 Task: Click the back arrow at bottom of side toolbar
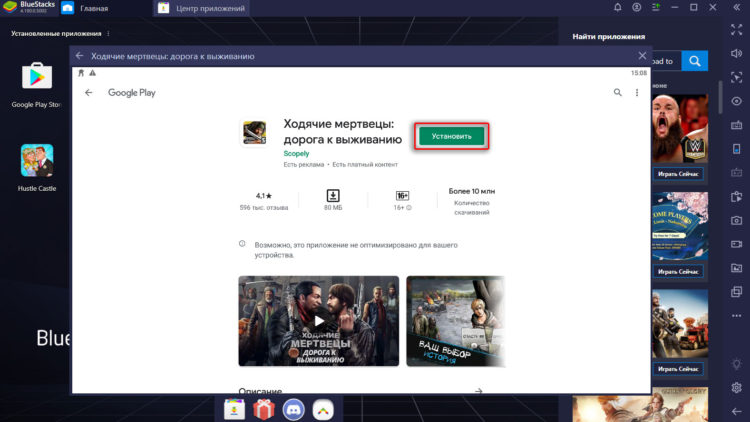737,411
